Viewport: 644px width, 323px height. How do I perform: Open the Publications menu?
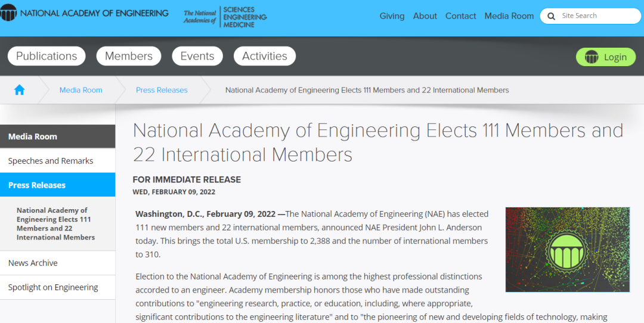[x=47, y=56]
